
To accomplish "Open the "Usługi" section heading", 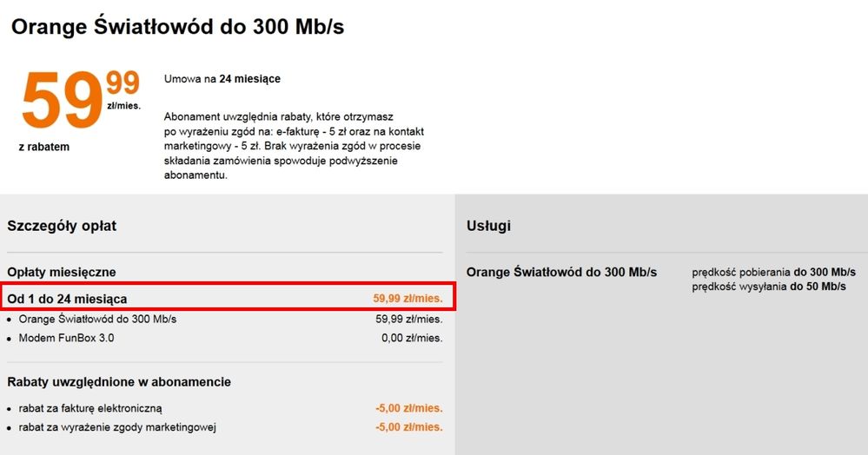I will point(488,226).
